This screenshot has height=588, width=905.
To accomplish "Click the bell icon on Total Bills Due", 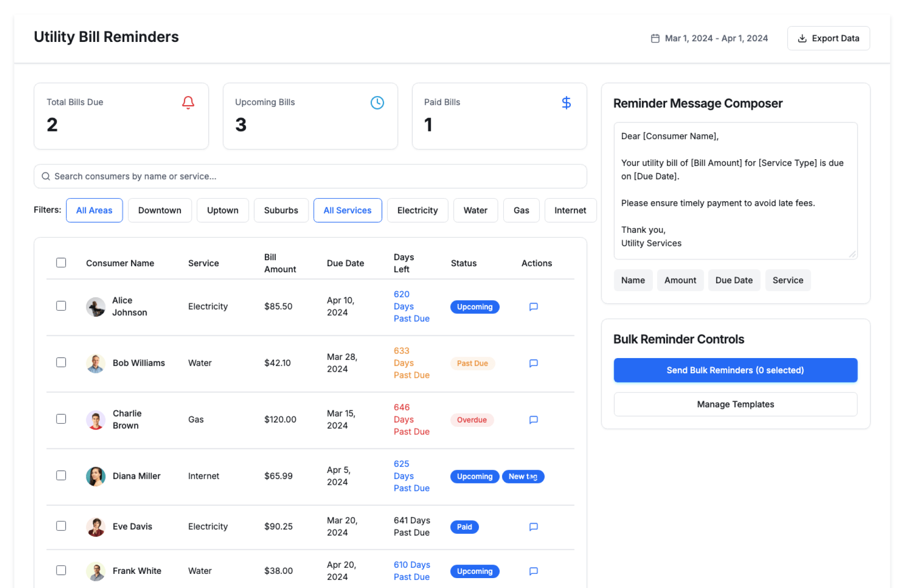I will point(188,102).
